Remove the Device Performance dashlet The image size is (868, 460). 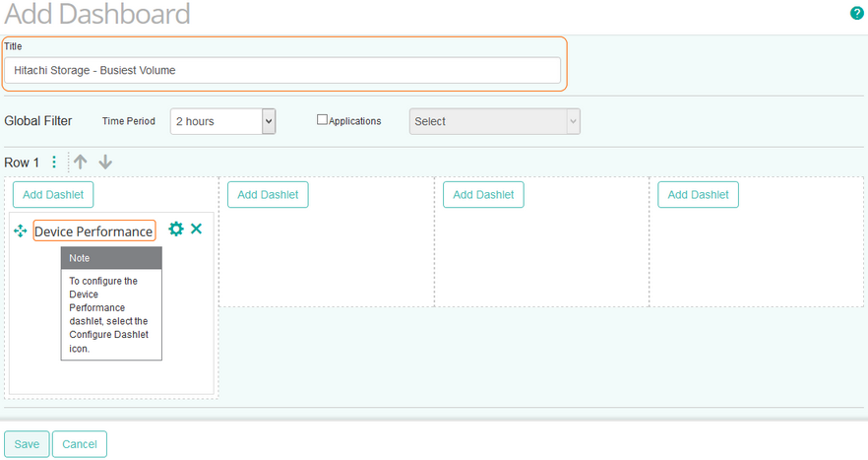[x=197, y=229]
